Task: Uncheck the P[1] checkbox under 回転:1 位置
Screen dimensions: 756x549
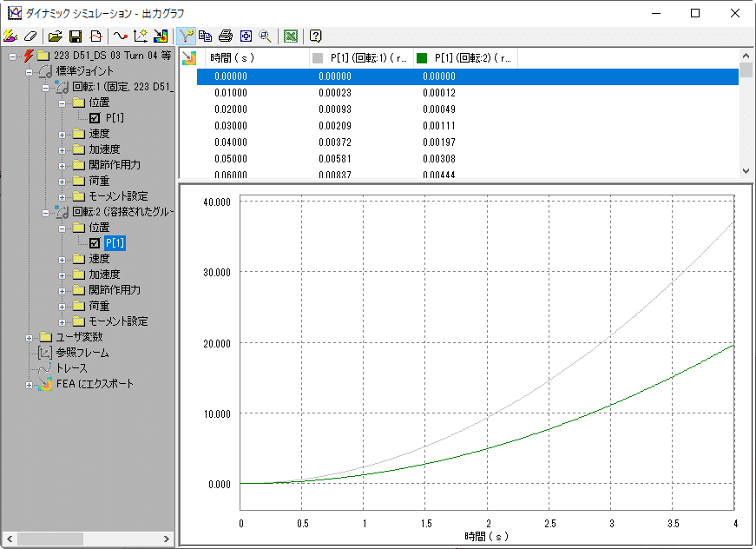Action: click(x=95, y=118)
